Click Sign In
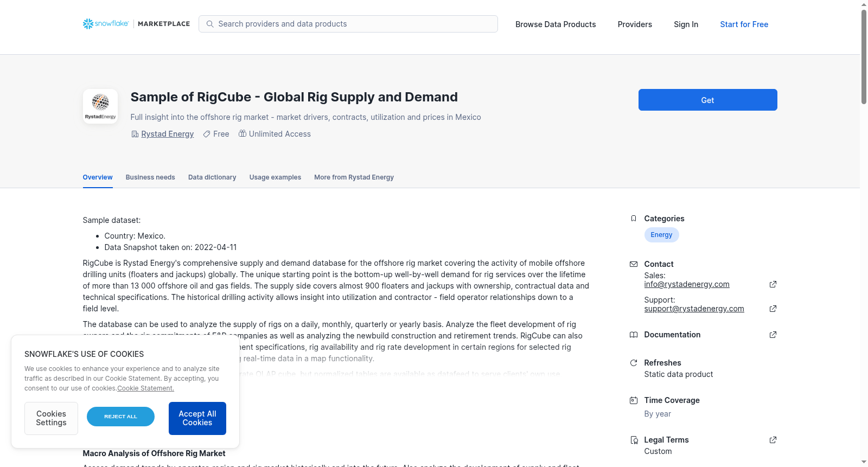 pyautogui.click(x=686, y=24)
